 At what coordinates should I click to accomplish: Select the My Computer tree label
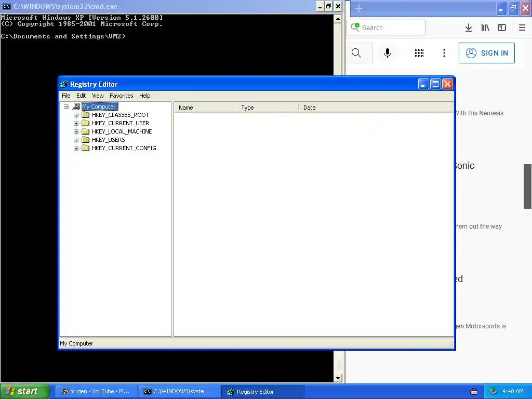(100, 107)
